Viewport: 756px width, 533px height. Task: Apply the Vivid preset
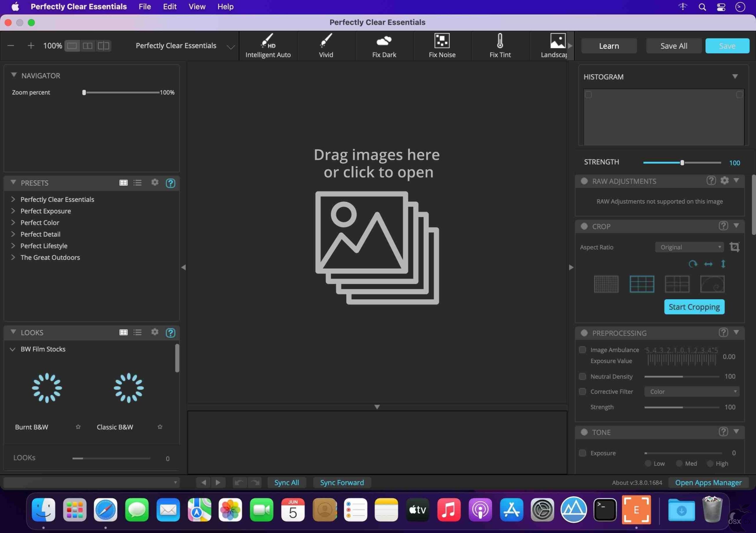tap(326, 46)
